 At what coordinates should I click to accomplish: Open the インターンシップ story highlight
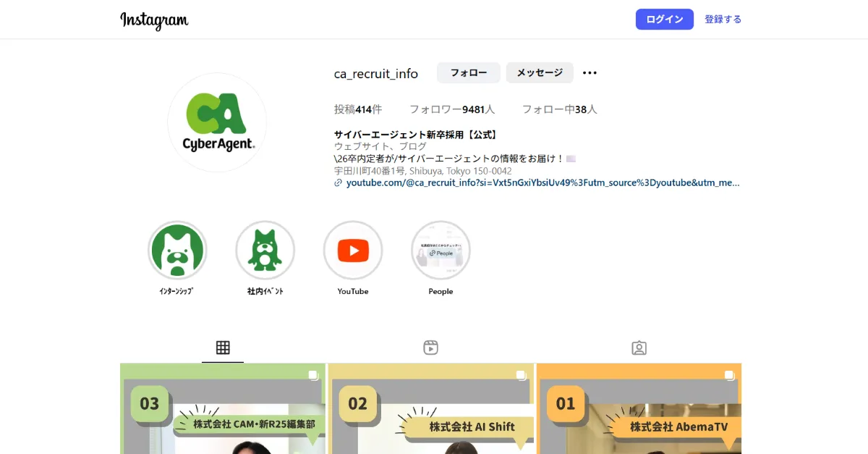point(177,251)
